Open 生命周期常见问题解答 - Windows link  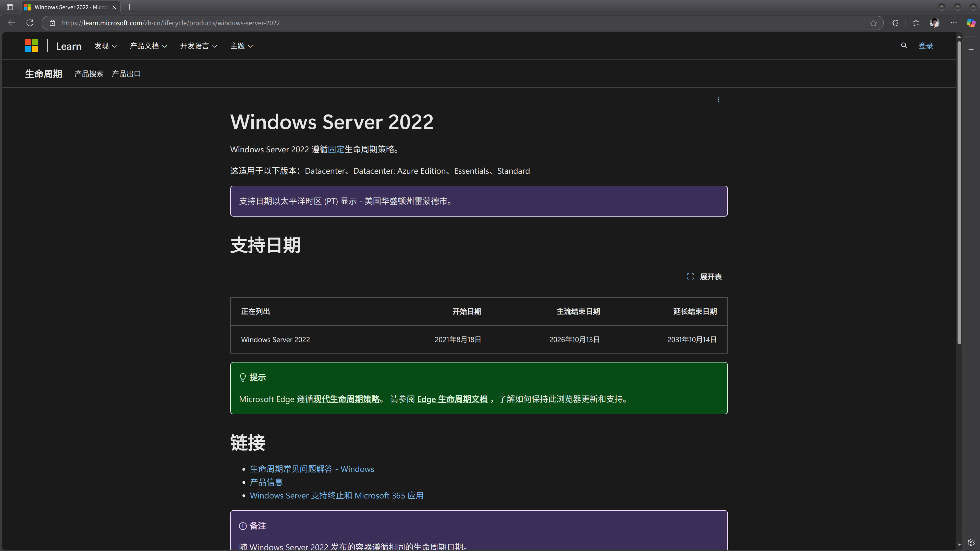pos(312,469)
